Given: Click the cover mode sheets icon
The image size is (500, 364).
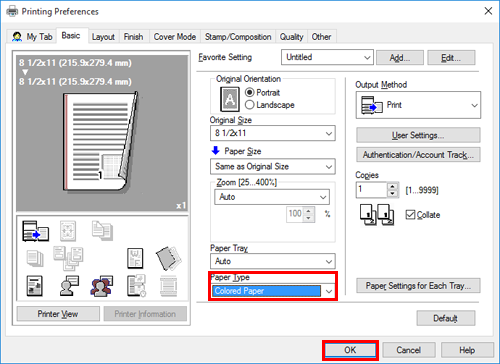Looking at the screenshot, I should (x=169, y=258).
